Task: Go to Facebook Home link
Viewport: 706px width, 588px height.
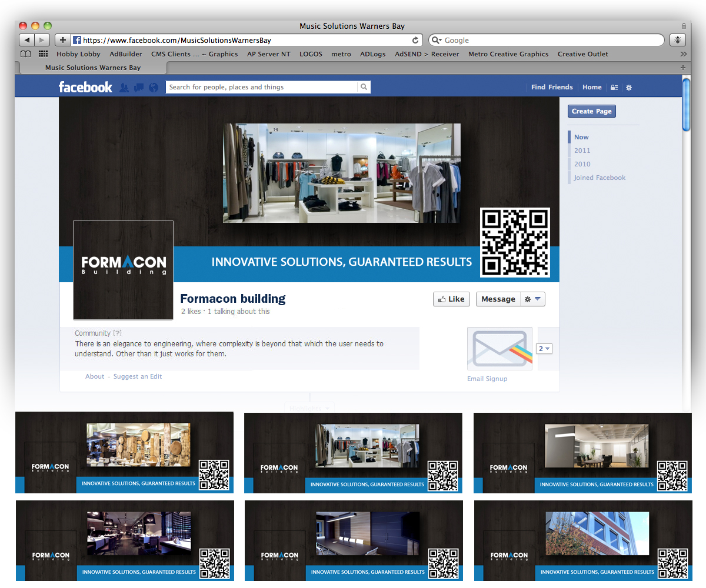Action: (592, 87)
